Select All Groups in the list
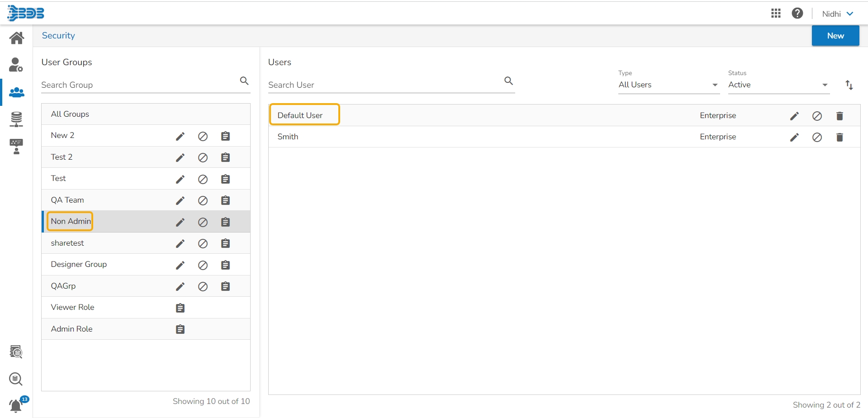This screenshot has width=868, height=418. 70,114
